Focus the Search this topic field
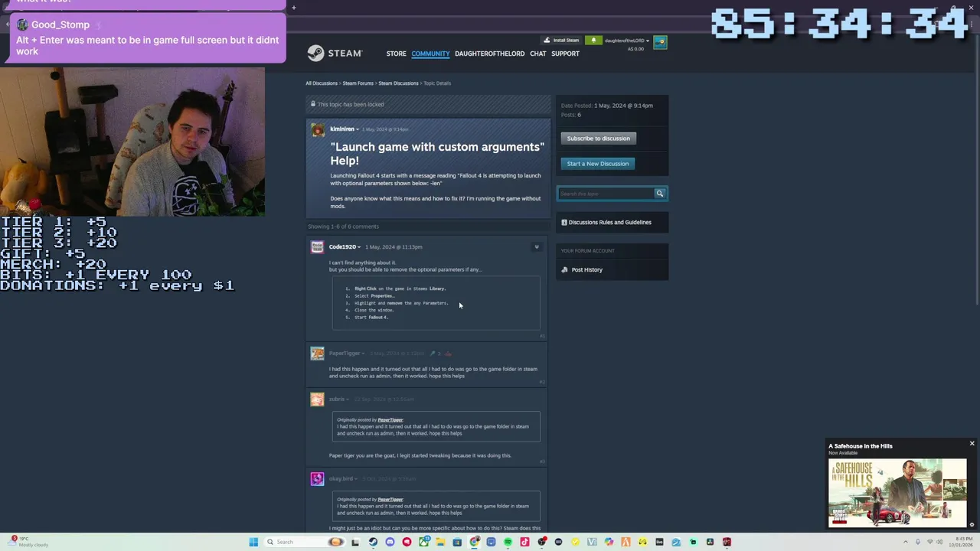Viewport: 980px width, 551px height. pyautogui.click(x=606, y=194)
